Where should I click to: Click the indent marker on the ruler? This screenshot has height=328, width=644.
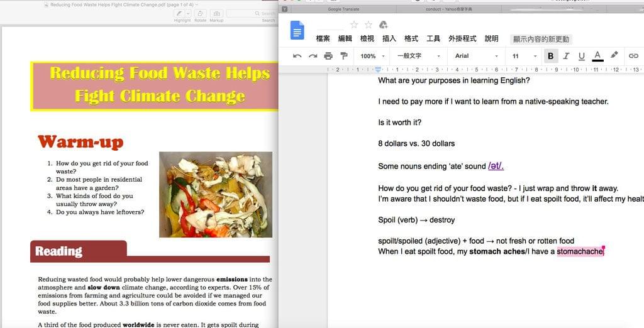pyautogui.click(x=378, y=70)
